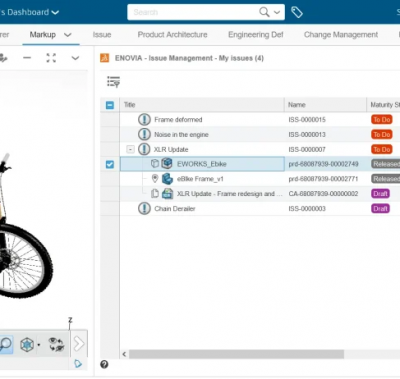This screenshot has width=400, height=379.
Task: Click the search magnifier icon
Action: pos(264,12)
